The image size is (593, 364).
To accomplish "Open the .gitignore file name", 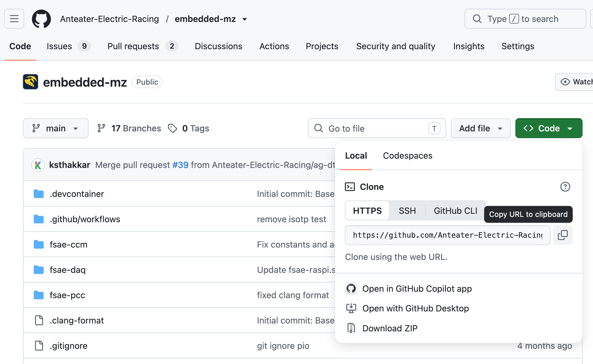I will [x=68, y=346].
